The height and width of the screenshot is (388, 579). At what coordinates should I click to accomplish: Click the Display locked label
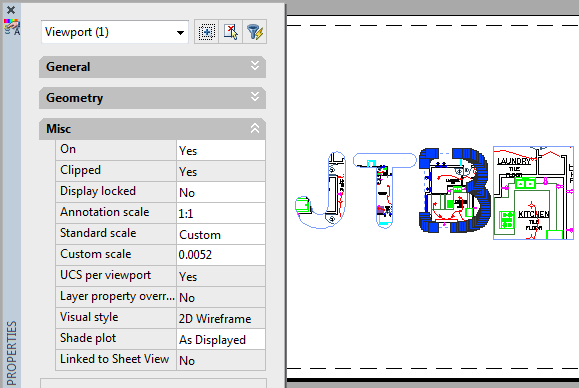[98, 191]
